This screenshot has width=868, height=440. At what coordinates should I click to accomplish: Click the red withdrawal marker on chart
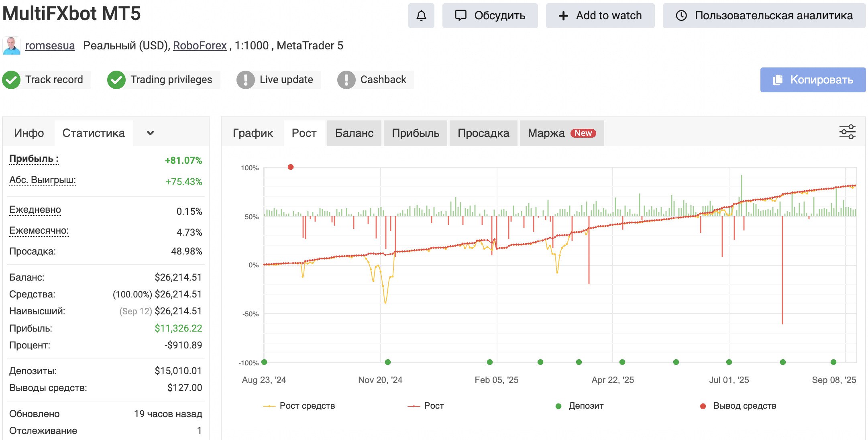pyautogui.click(x=291, y=167)
